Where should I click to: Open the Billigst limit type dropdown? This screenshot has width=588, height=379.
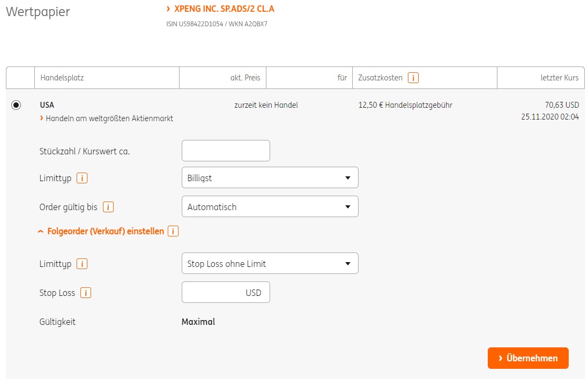[x=270, y=177]
